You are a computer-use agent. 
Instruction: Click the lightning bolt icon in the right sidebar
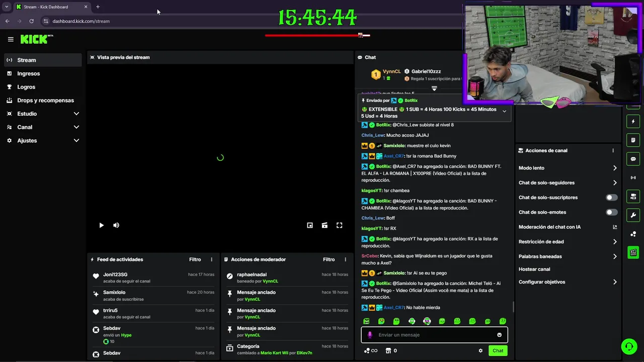point(633,122)
